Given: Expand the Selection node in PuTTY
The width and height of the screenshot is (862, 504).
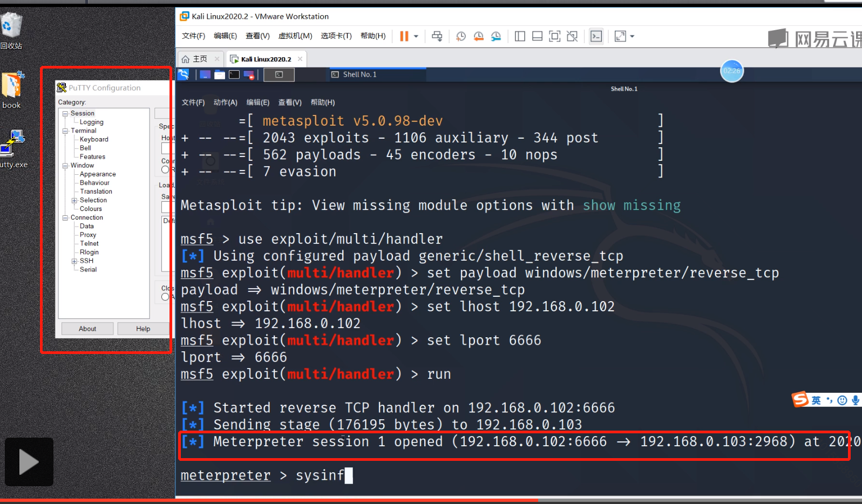Looking at the screenshot, I should point(74,201).
